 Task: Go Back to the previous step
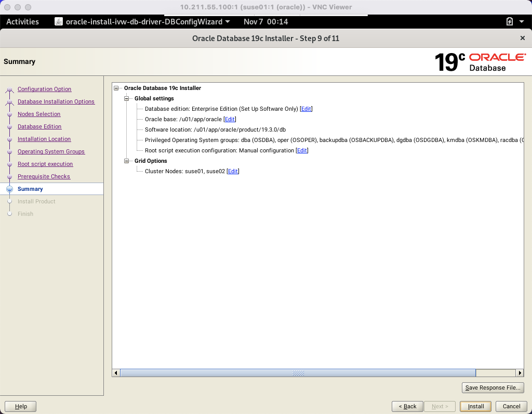(407, 406)
